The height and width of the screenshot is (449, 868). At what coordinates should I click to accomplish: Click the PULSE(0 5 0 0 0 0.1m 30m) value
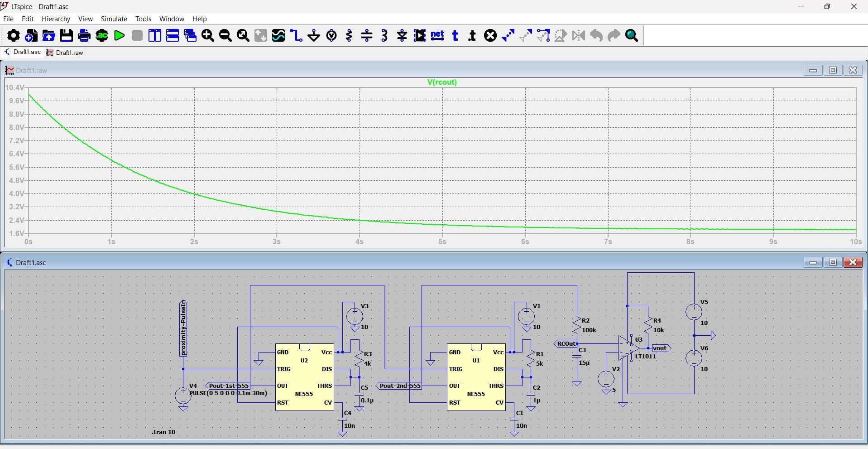pyautogui.click(x=228, y=393)
